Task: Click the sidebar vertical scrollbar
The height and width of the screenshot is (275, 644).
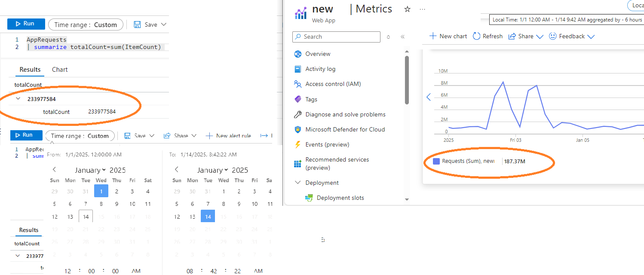Action: 407,80
